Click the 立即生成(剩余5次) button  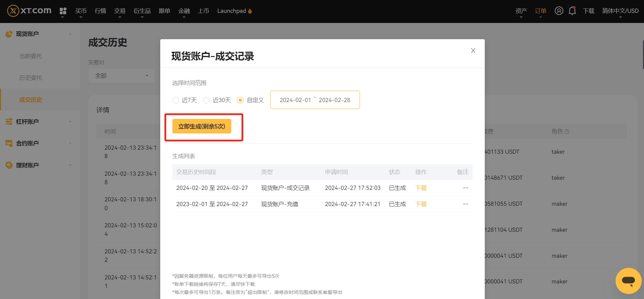tap(202, 126)
